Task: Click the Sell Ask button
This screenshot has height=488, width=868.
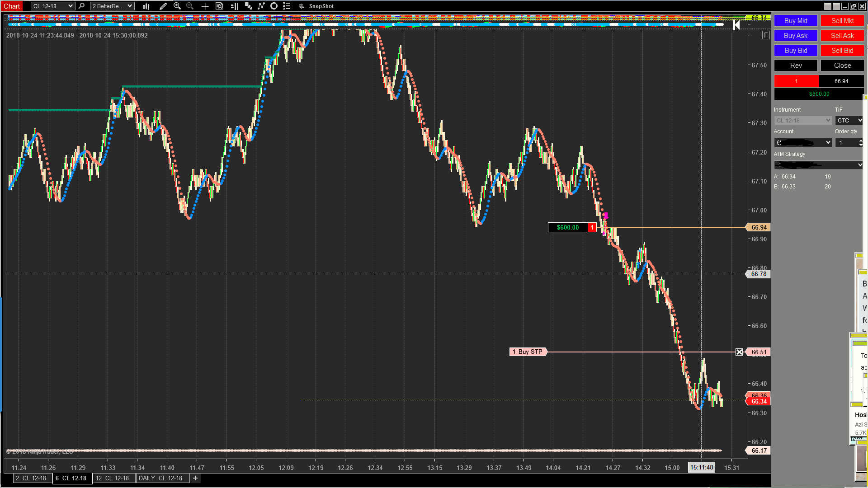Action: pyautogui.click(x=842, y=36)
